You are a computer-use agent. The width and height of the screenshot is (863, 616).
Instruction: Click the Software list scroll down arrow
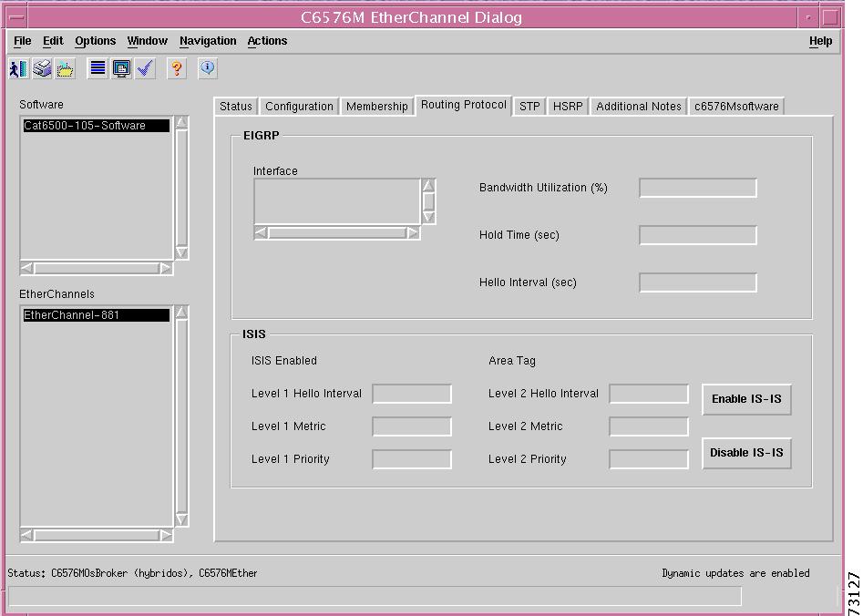pos(181,252)
